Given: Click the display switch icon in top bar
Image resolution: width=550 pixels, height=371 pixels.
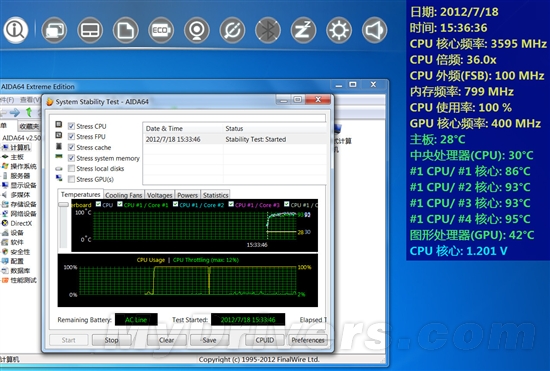Looking at the screenshot, I should [x=54, y=30].
